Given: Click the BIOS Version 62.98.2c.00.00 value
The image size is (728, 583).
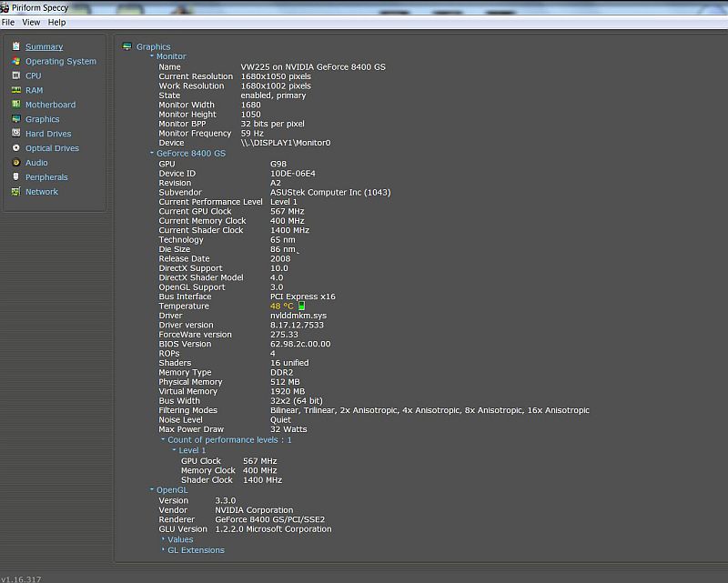Looking at the screenshot, I should (300, 344).
